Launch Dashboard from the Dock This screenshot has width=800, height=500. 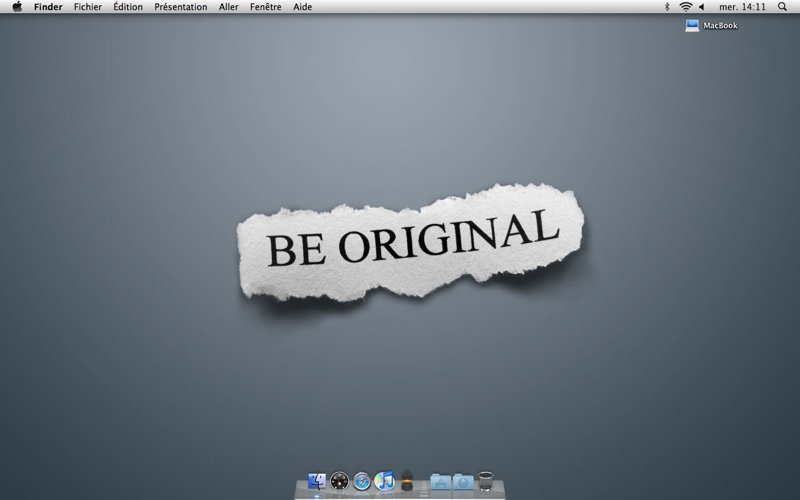coord(339,481)
